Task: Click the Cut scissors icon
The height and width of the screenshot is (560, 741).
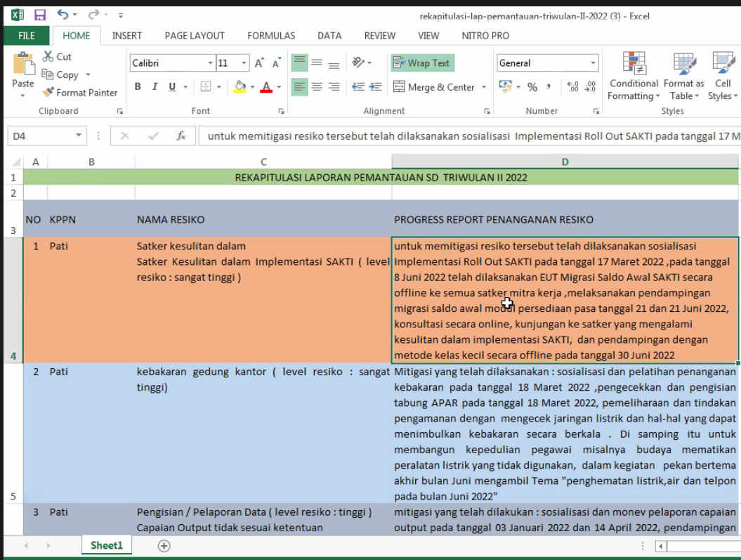Action: tap(48, 56)
